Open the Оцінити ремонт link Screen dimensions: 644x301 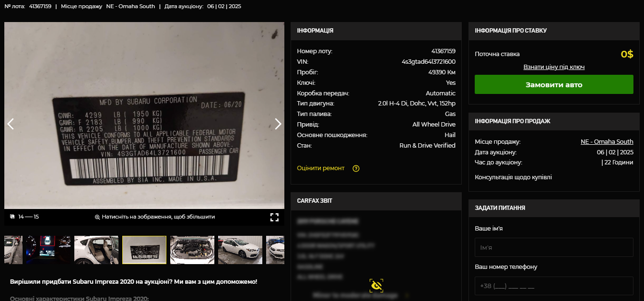point(320,168)
